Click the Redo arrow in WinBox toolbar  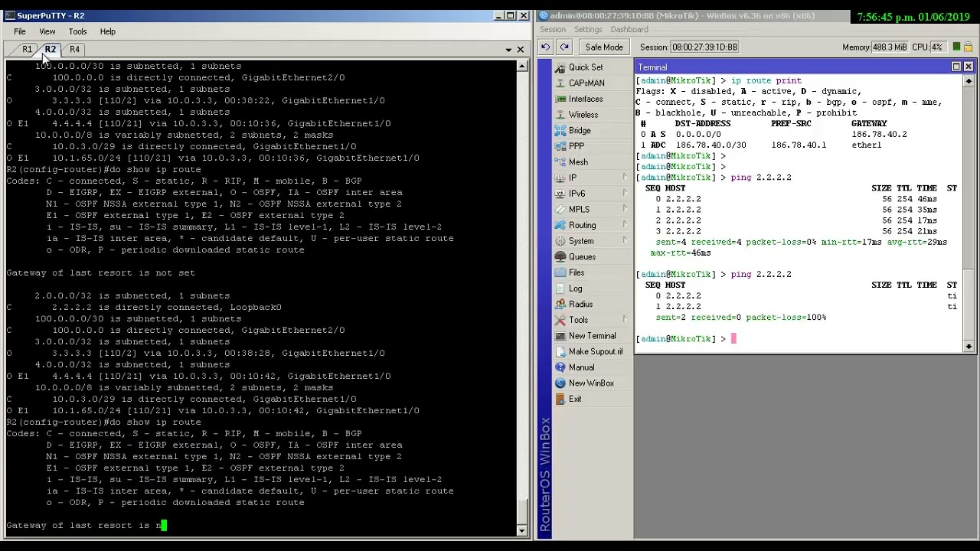click(x=564, y=47)
